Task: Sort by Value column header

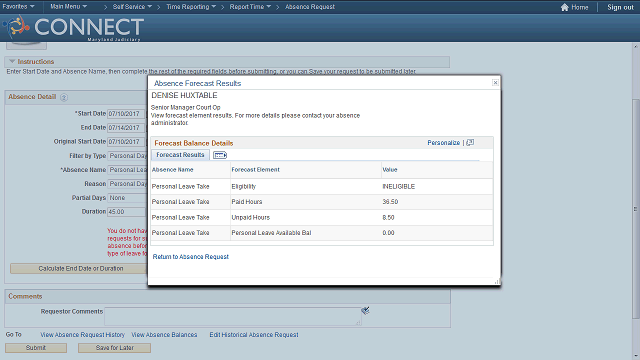Action: (x=390, y=169)
